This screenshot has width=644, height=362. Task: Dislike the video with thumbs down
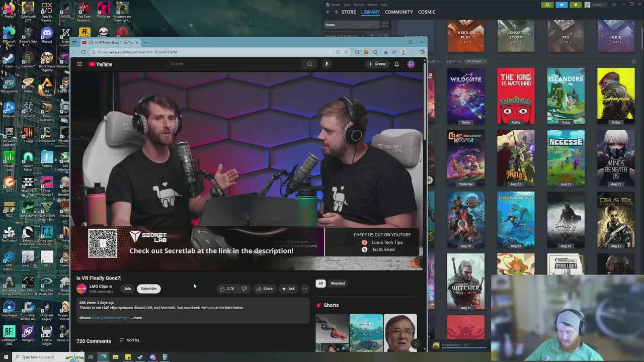(244, 289)
